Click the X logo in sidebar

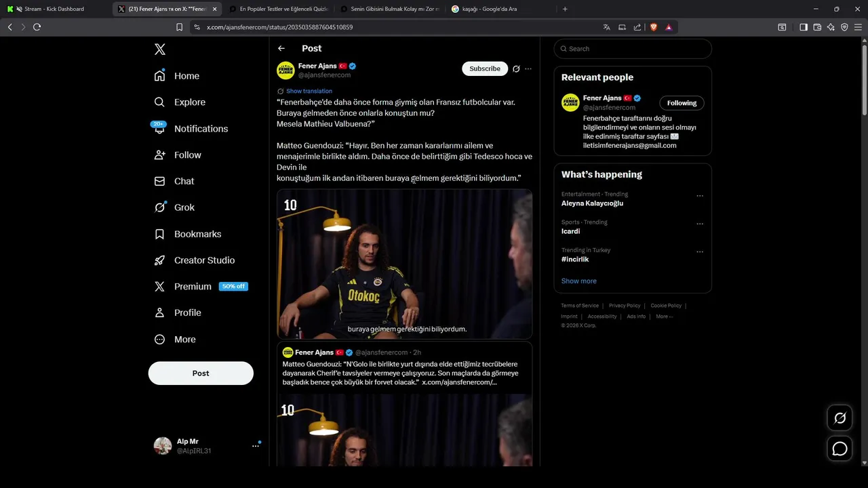click(159, 49)
